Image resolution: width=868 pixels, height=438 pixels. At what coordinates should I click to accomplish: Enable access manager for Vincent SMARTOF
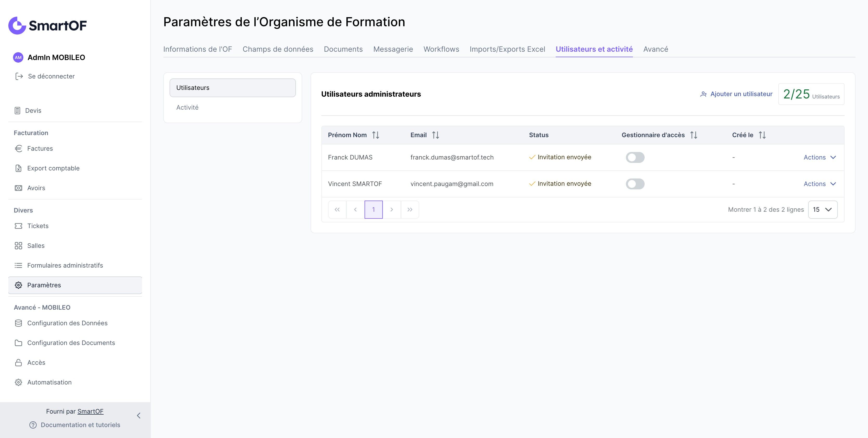(635, 184)
